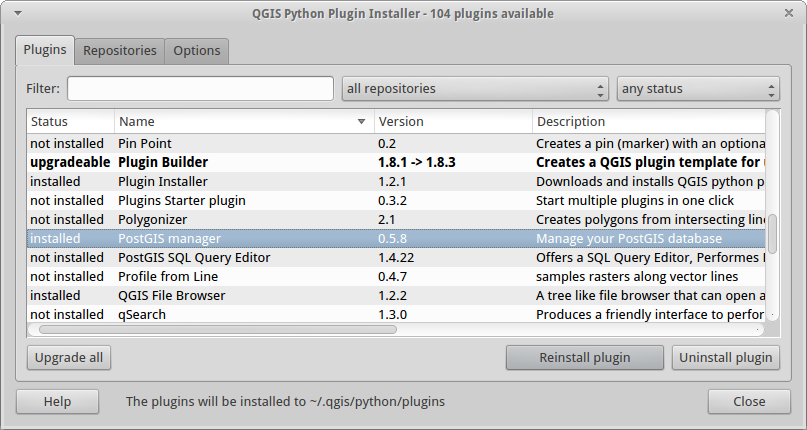Viewport: 807px width, 430px height.
Task: Select the PostGIS manager row
Action: tap(396, 238)
